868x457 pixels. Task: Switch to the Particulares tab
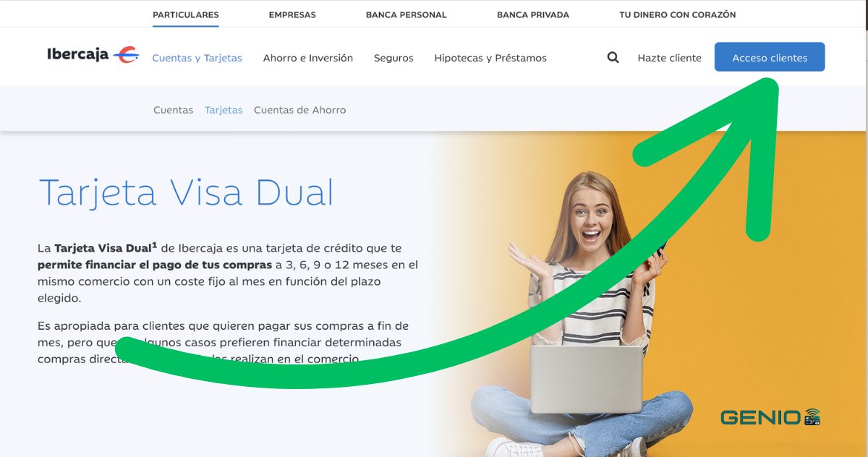pos(186,14)
